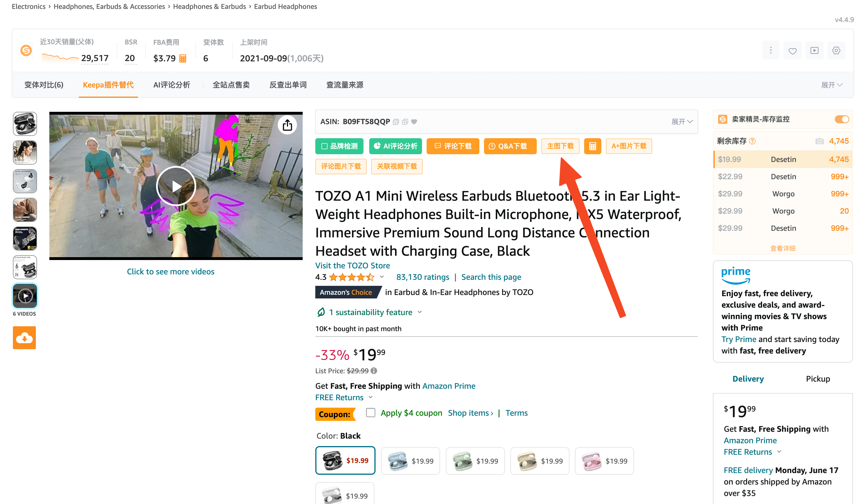Check the Apply $4 coupon checkbox

point(371,413)
